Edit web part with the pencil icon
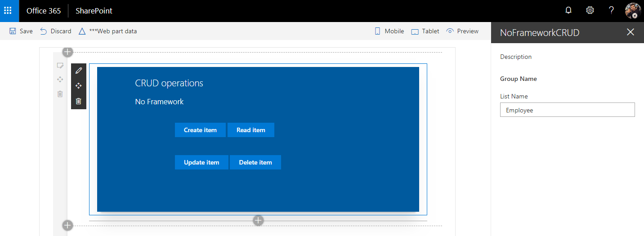644x236 pixels. 79,71
